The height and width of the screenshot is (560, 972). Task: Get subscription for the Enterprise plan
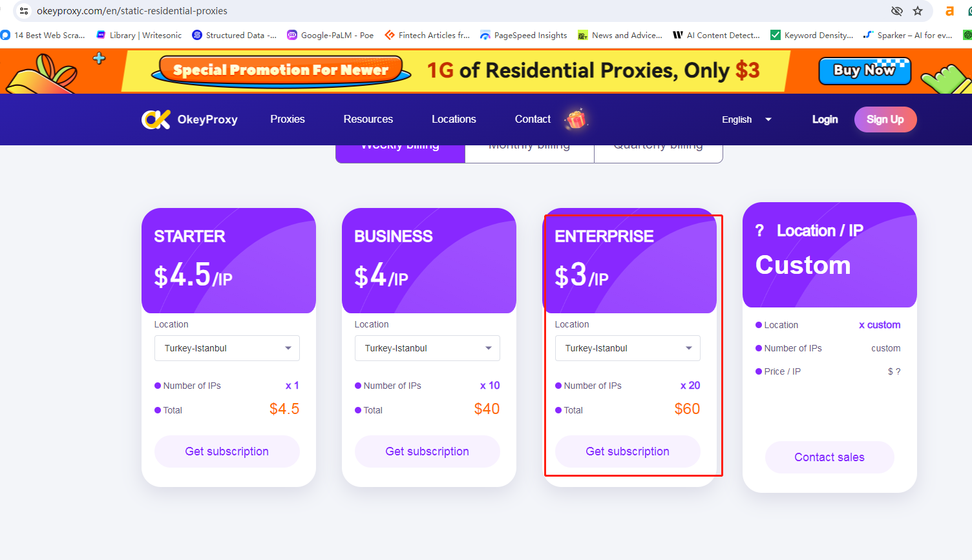(628, 451)
